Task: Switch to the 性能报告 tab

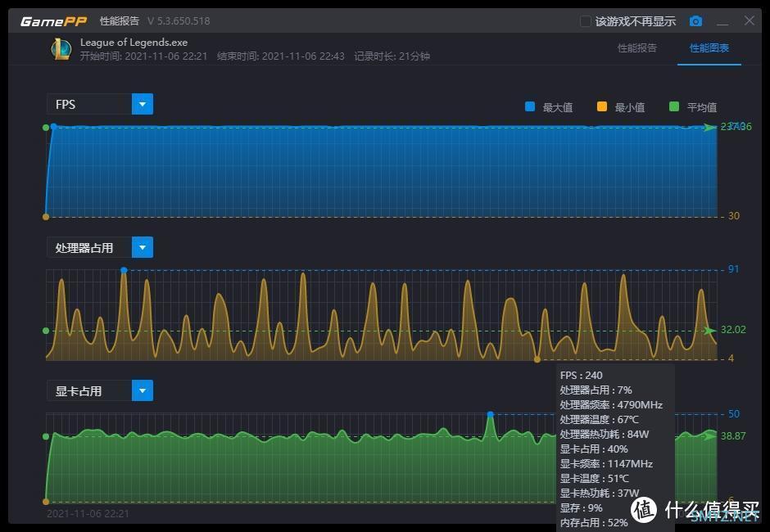Action: click(637, 47)
